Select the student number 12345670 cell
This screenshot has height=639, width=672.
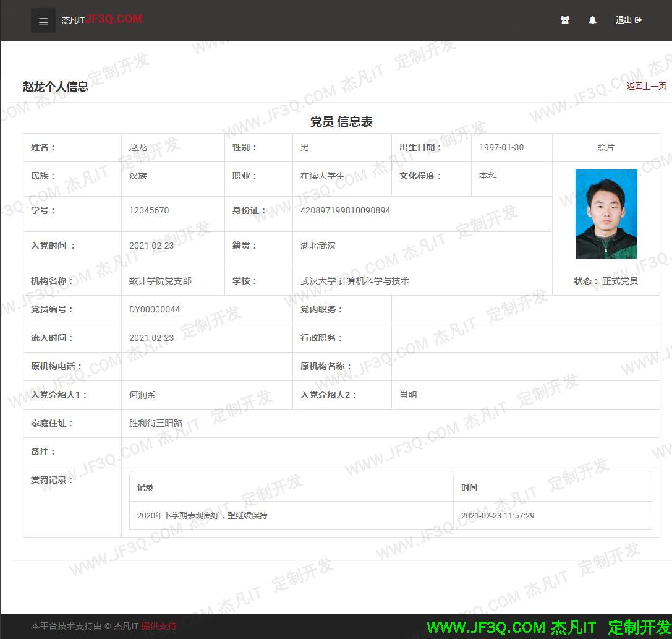(149, 210)
